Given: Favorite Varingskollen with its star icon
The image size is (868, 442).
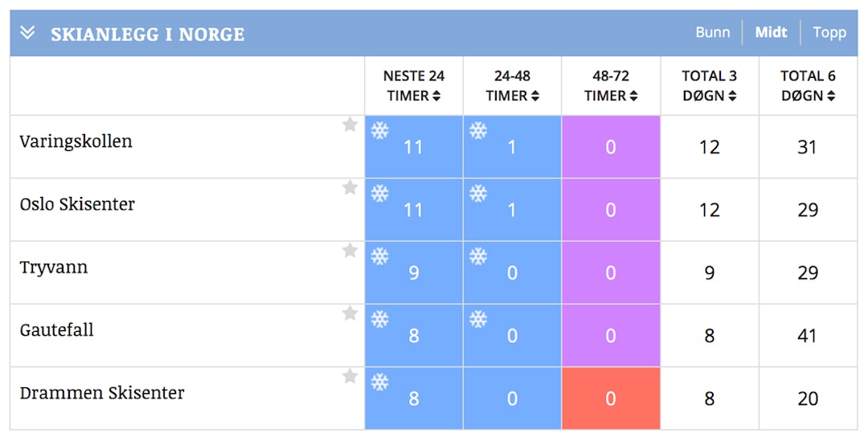Looking at the screenshot, I should (x=350, y=125).
